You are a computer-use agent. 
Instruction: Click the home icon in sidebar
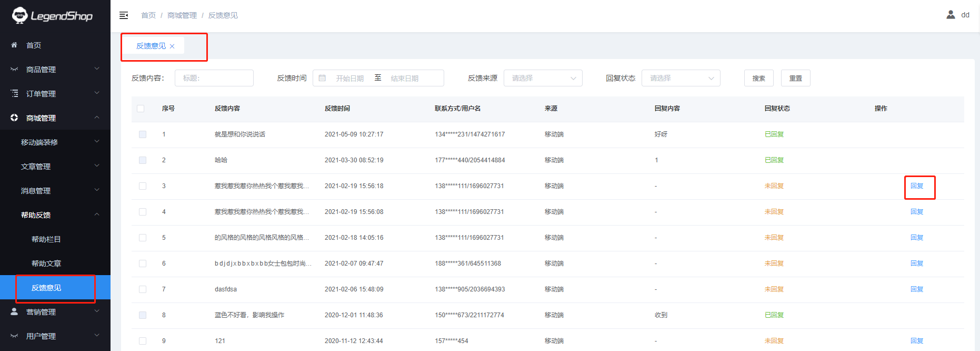coord(14,45)
